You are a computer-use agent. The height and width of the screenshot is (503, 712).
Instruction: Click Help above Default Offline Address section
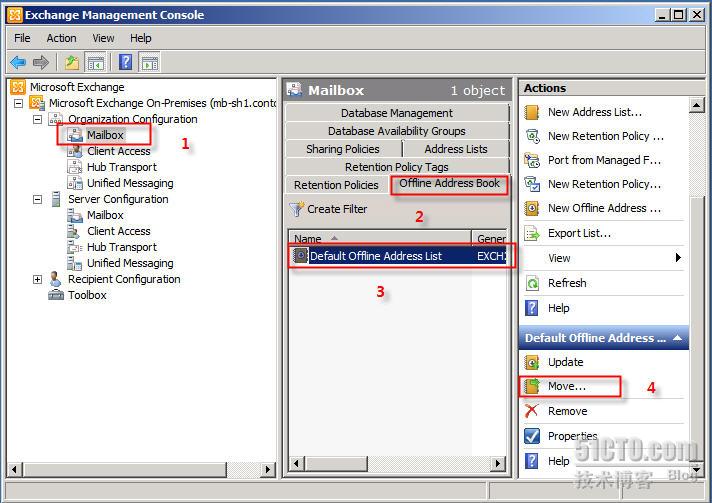click(x=558, y=308)
